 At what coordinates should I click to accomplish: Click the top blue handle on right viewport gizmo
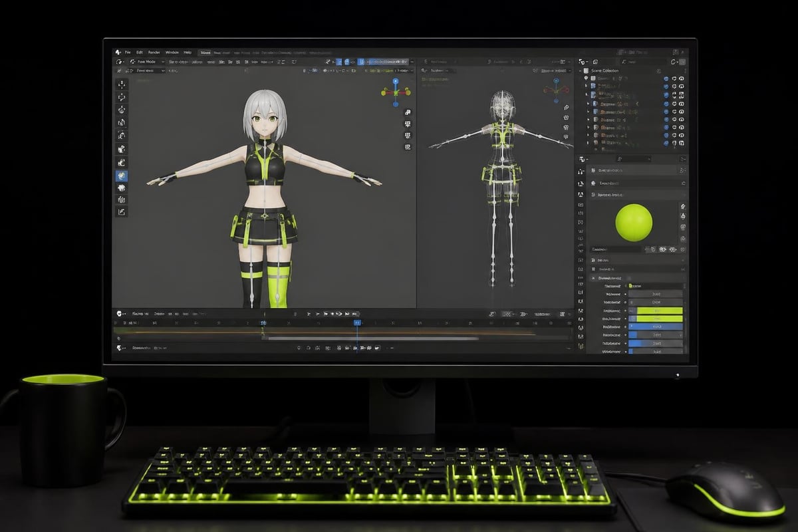pyautogui.click(x=557, y=81)
